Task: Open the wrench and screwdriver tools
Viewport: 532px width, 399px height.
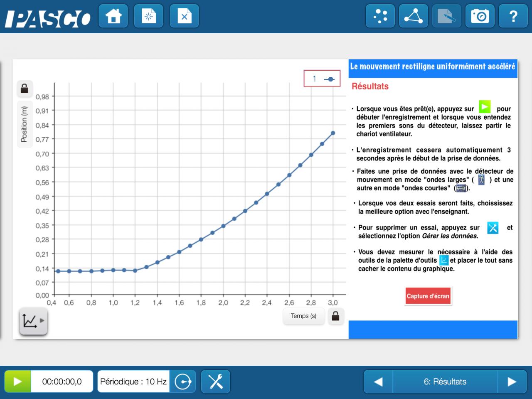Action: 216,382
